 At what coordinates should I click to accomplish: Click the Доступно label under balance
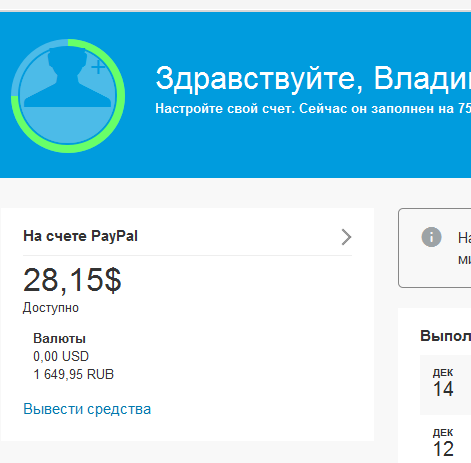click(51, 307)
